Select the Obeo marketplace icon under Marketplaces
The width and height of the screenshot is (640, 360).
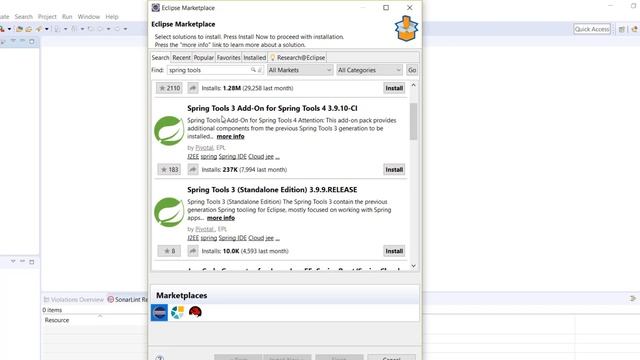click(x=178, y=313)
